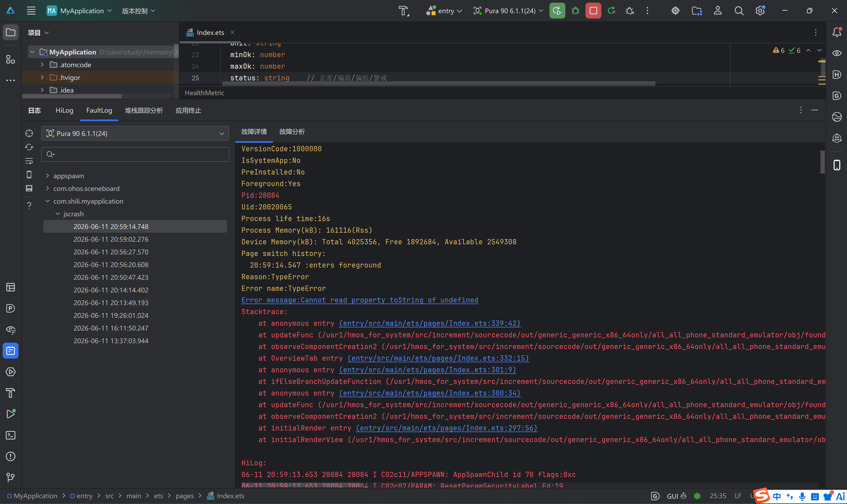Screen dimensions: 847x504
Task: Expand the .hvigor folder
Action: tap(42, 77)
